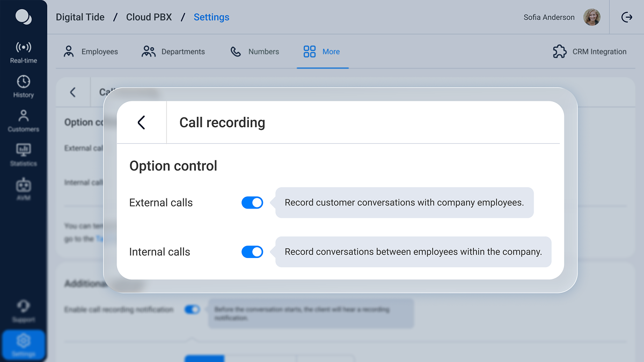Open the CRM Integration page
Viewport: 644px width, 362px height.
590,51
